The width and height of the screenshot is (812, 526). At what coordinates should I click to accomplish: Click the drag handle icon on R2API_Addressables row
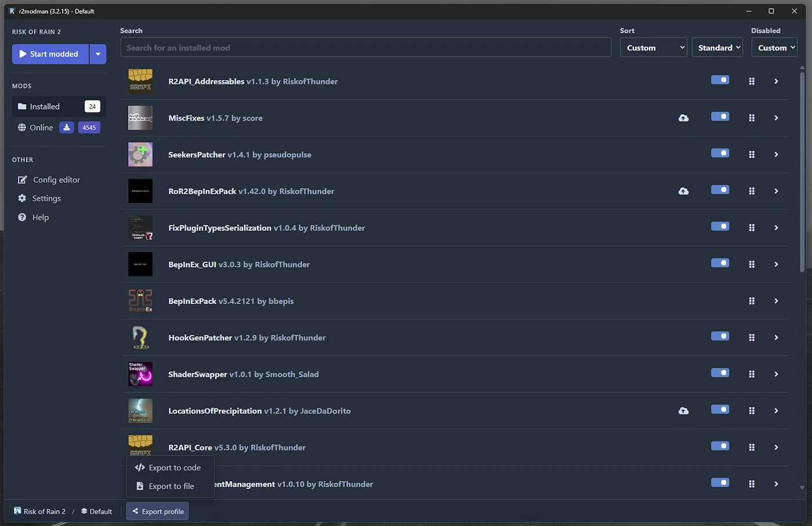click(752, 81)
